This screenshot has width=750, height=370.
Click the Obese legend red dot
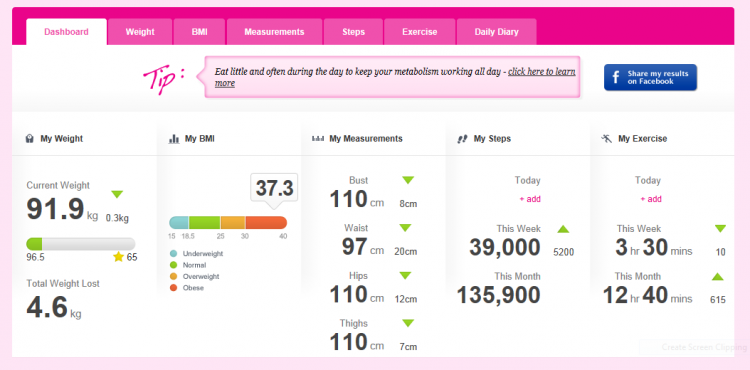[x=174, y=288]
